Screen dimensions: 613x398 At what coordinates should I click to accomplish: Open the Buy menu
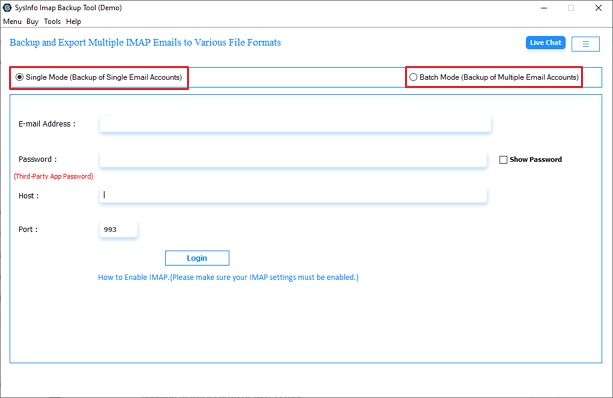(32, 22)
